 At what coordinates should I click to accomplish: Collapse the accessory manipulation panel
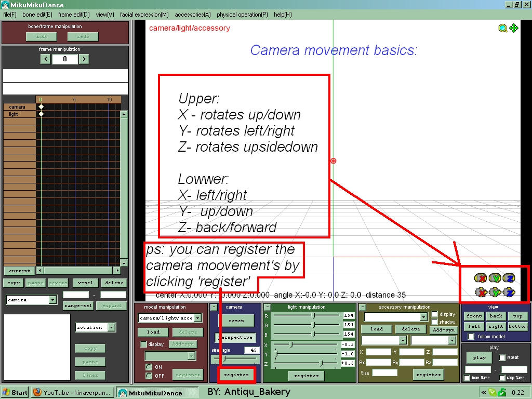click(x=362, y=307)
